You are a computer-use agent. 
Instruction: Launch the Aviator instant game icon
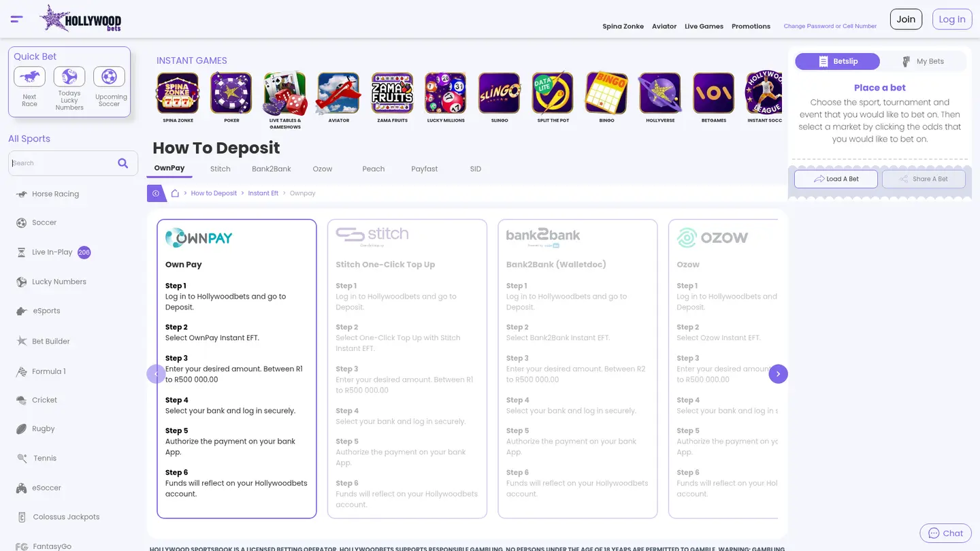339,93
